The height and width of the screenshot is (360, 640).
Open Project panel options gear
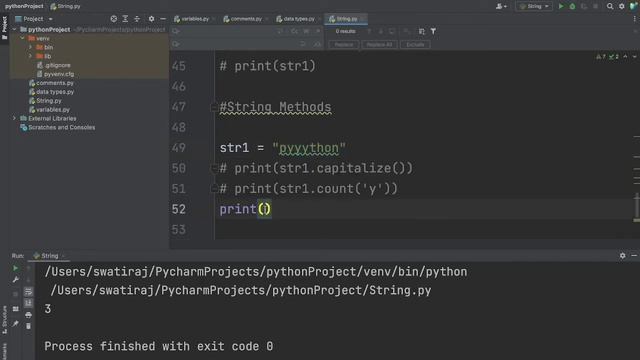click(151, 19)
